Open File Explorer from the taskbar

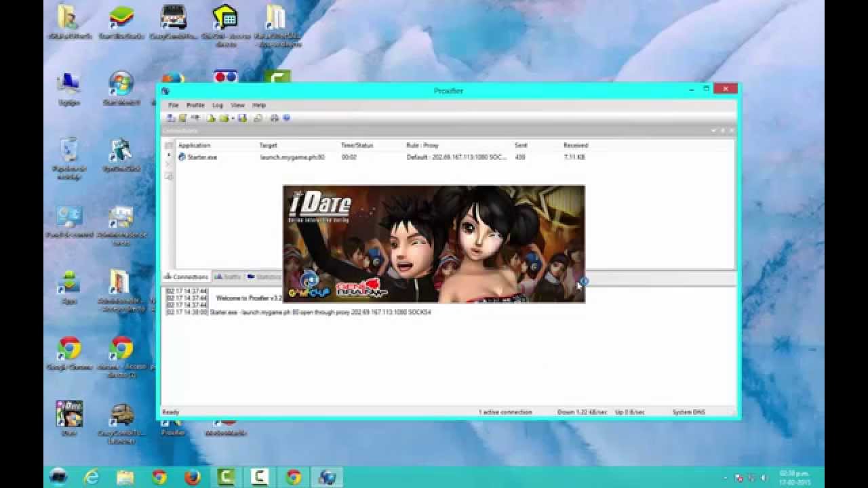coord(125,477)
